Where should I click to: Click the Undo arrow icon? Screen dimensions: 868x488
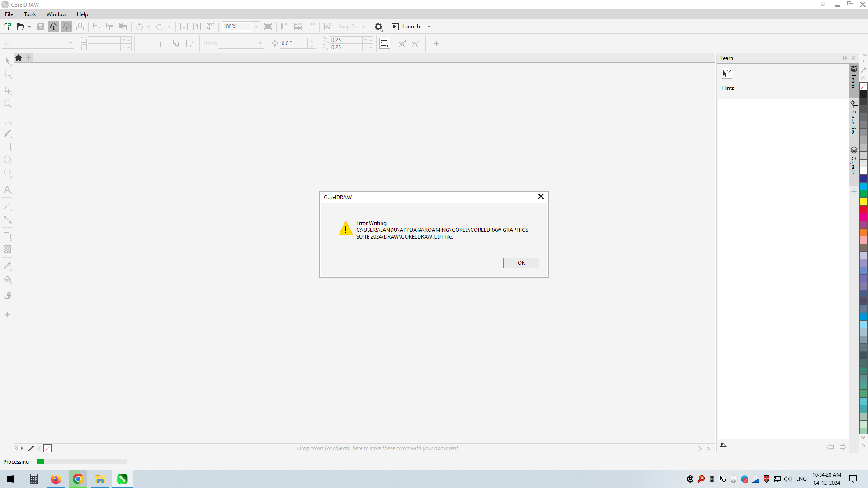(x=140, y=27)
